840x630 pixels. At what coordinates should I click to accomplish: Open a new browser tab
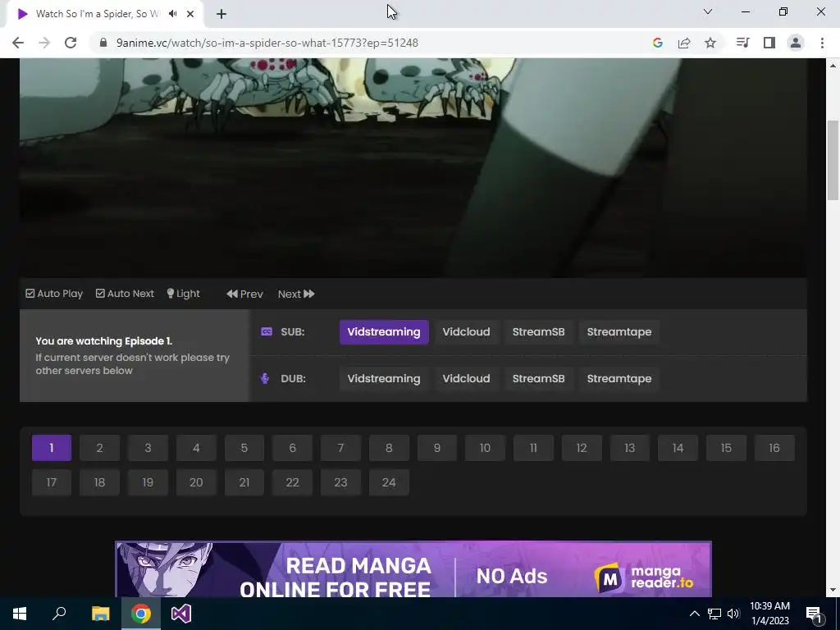coord(221,14)
